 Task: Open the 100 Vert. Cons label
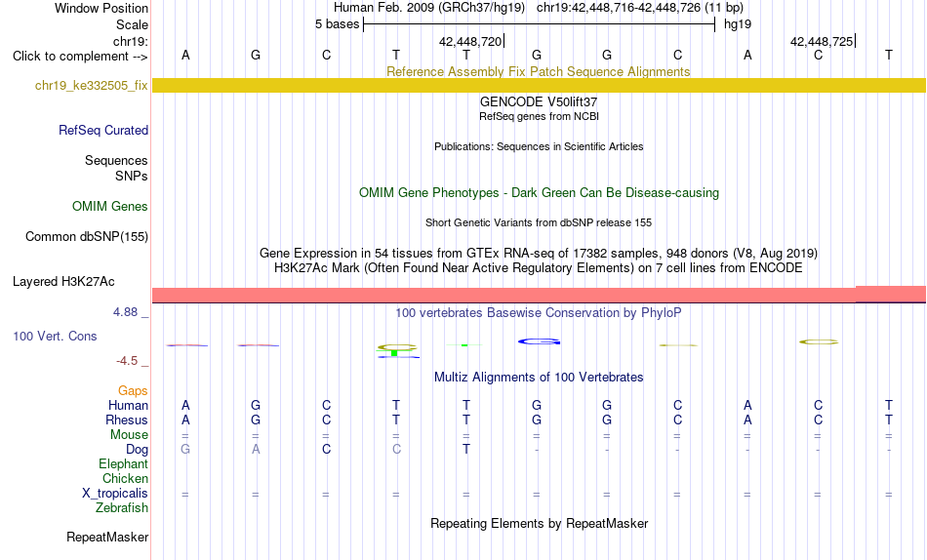coord(55,337)
